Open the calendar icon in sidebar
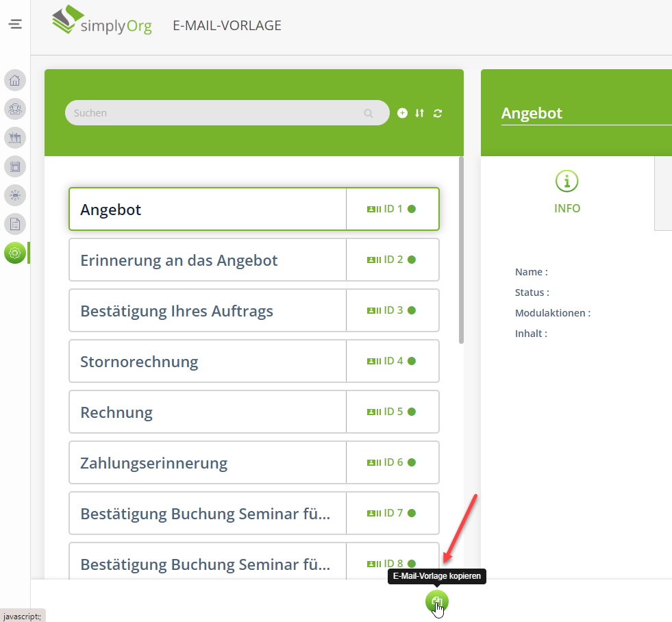 click(x=15, y=166)
